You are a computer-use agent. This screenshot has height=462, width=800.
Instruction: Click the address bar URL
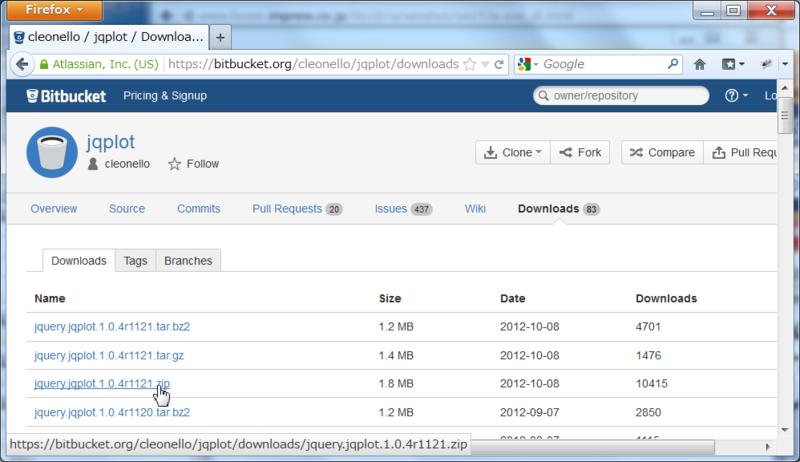point(313,64)
